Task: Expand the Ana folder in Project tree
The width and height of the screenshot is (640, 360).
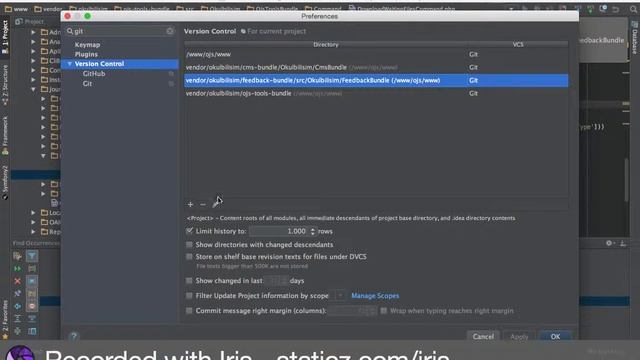Action: point(33,42)
